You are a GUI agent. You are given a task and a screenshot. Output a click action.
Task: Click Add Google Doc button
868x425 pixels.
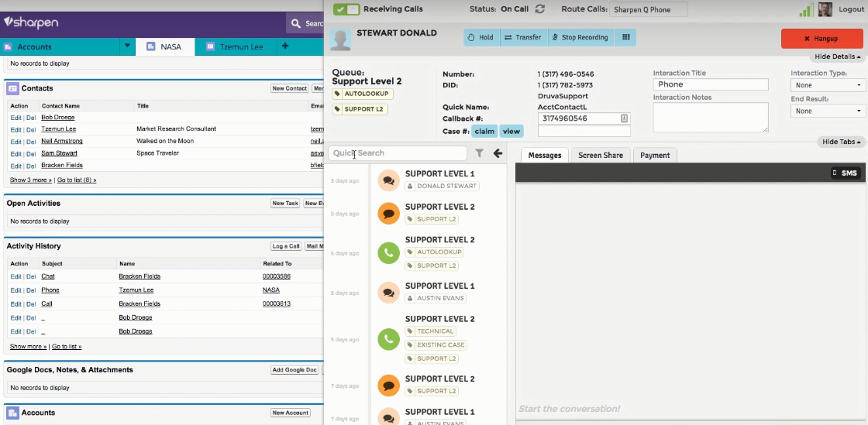(294, 370)
